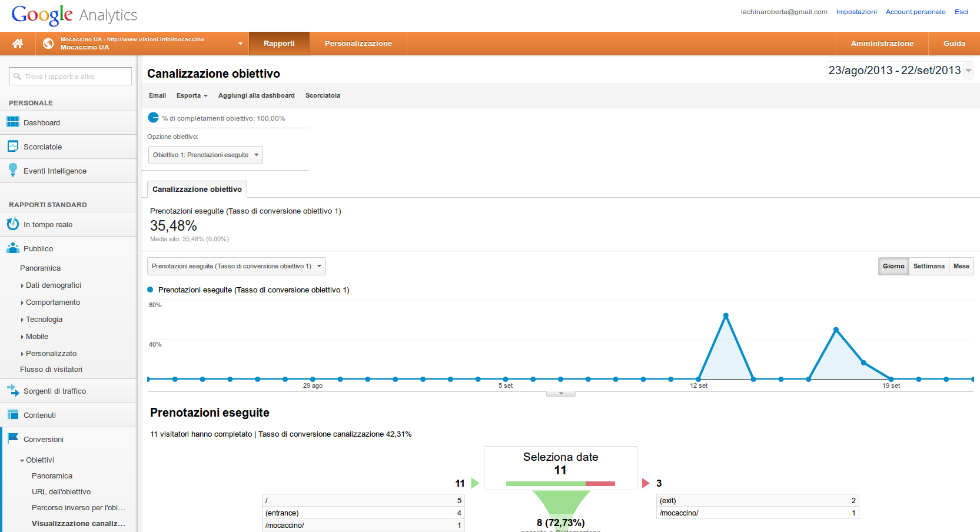
Task: Switch graph view to Mese
Action: pyautogui.click(x=961, y=266)
